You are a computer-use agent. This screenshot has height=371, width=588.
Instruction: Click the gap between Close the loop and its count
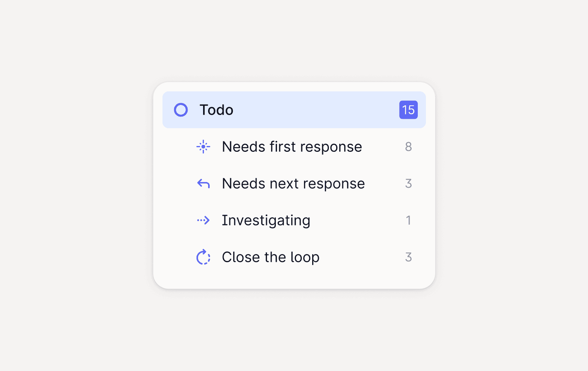click(x=362, y=257)
